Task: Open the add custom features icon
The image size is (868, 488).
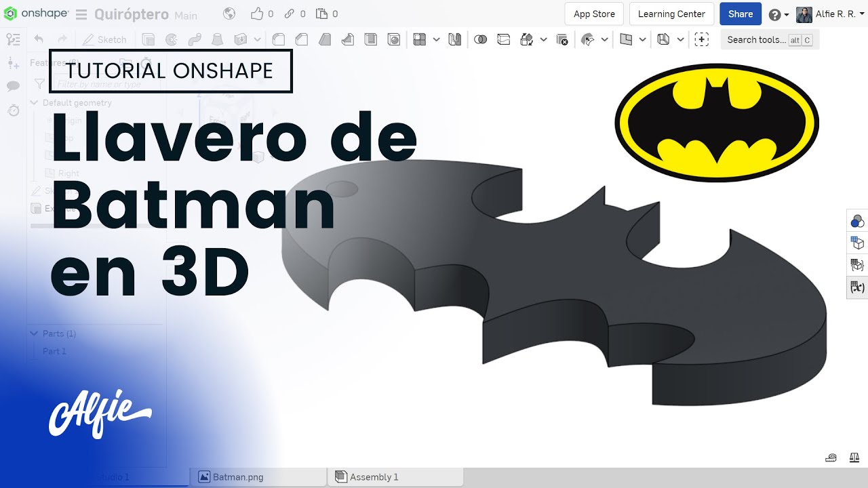Action: coord(702,39)
